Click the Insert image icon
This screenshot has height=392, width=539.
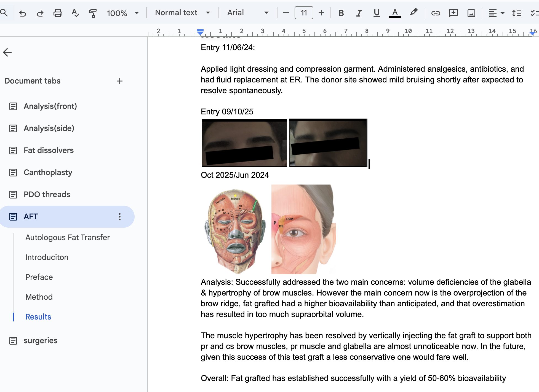pyautogui.click(x=471, y=13)
